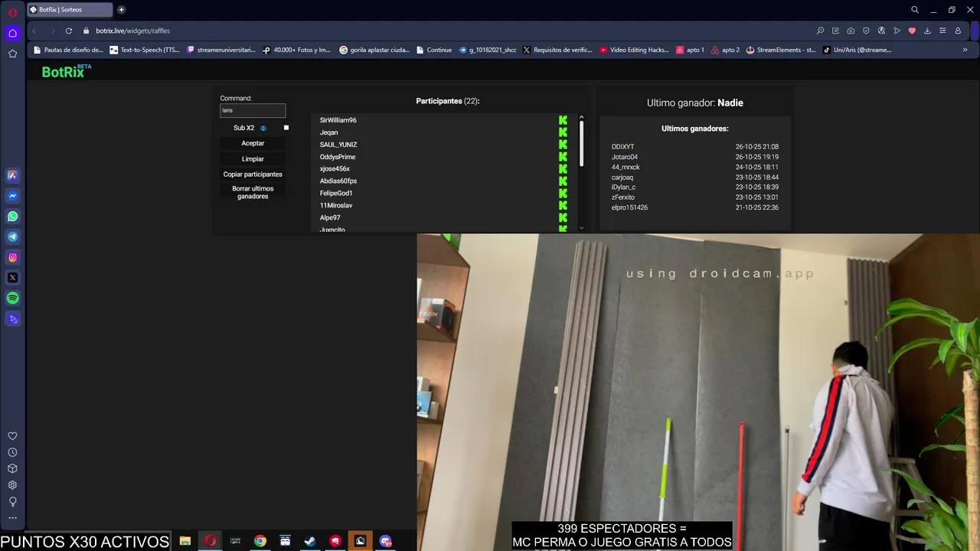Open Pinboards heart icon in sidebar
The image size is (980, 551).
point(12,436)
